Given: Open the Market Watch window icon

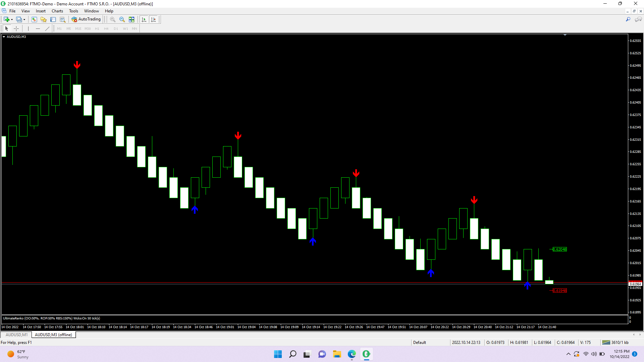Looking at the screenshot, I should pyautogui.click(x=34, y=19).
